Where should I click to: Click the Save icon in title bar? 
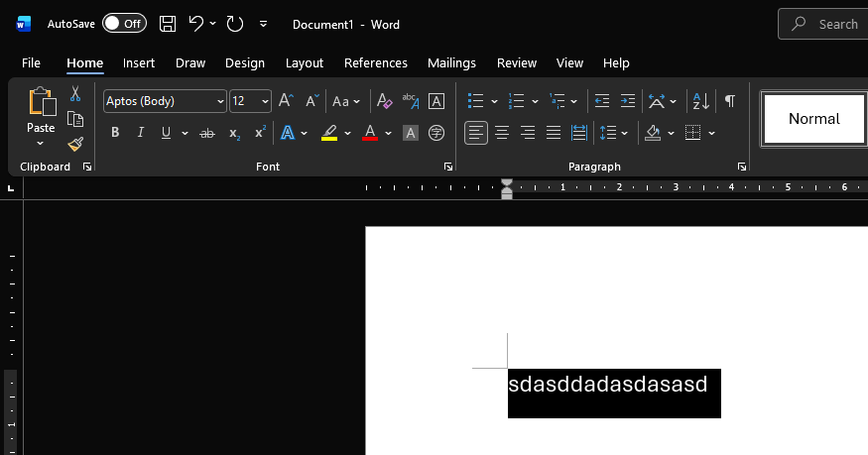pos(168,24)
